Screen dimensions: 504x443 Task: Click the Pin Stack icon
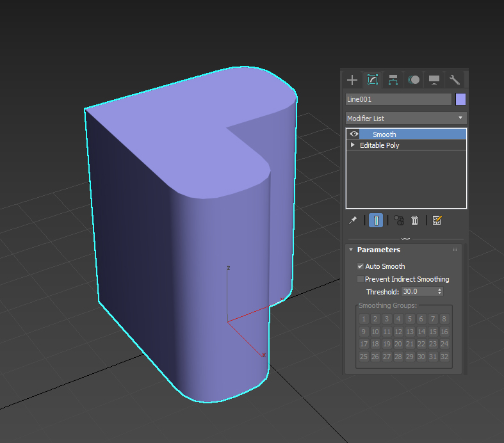coord(353,220)
